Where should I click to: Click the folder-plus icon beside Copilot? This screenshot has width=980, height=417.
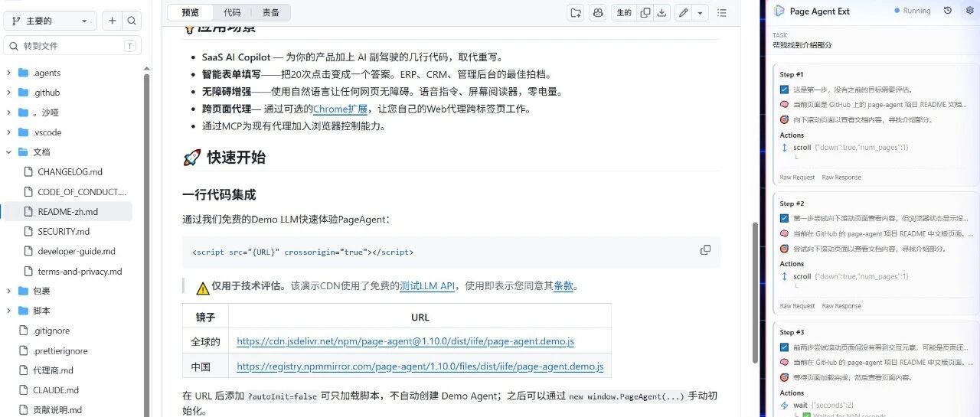click(576, 12)
